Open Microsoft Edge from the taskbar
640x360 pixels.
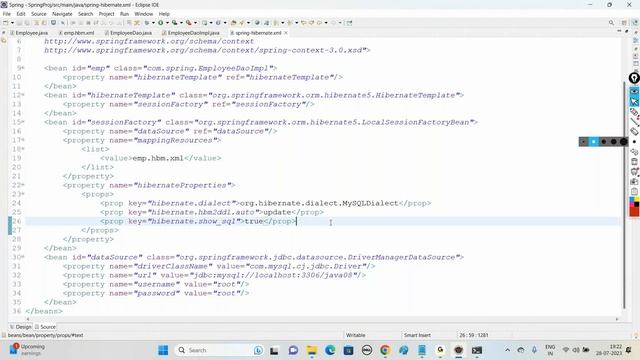click(x=330, y=350)
